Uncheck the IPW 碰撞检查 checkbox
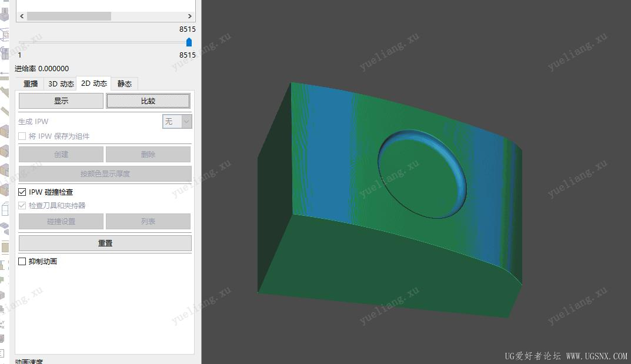631x364 pixels. [22, 192]
